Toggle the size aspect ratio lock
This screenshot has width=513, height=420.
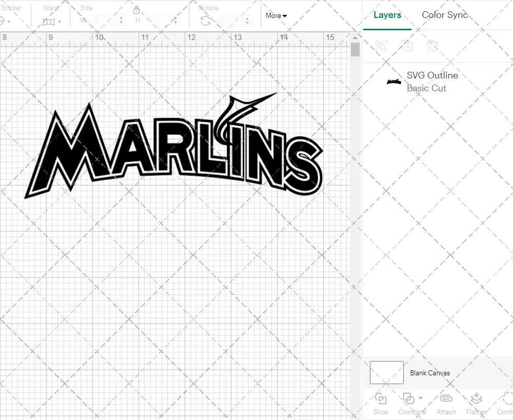click(136, 10)
